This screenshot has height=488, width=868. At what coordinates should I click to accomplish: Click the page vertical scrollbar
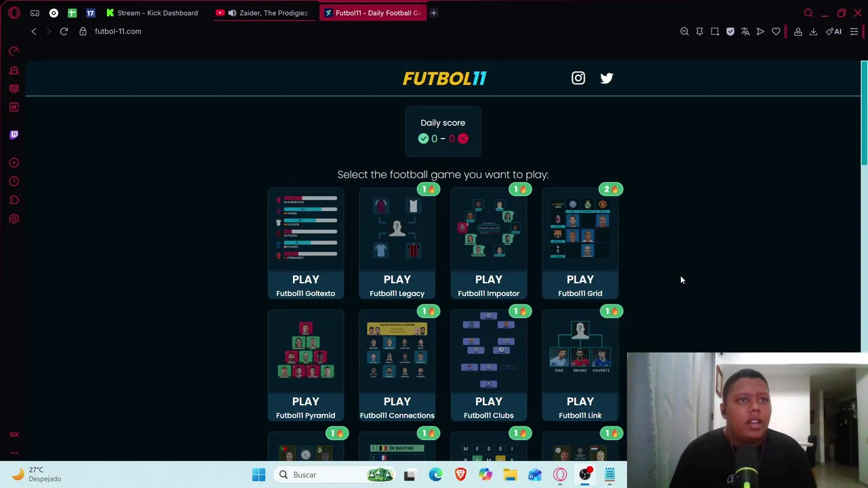point(864,113)
